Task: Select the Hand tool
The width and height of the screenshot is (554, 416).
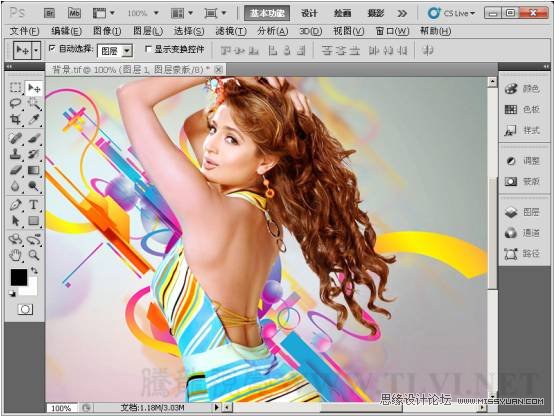Action: pyautogui.click(x=15, y=255)
